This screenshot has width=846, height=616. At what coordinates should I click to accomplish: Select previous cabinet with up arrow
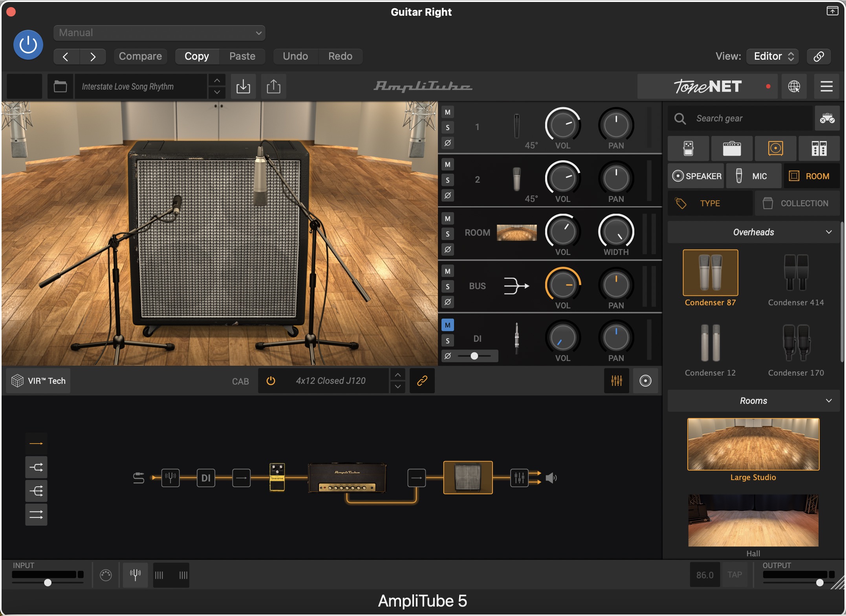[398, 375]
